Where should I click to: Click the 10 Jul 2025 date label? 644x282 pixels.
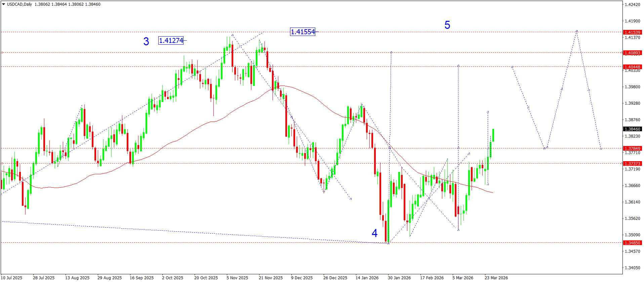coord(11,278)
